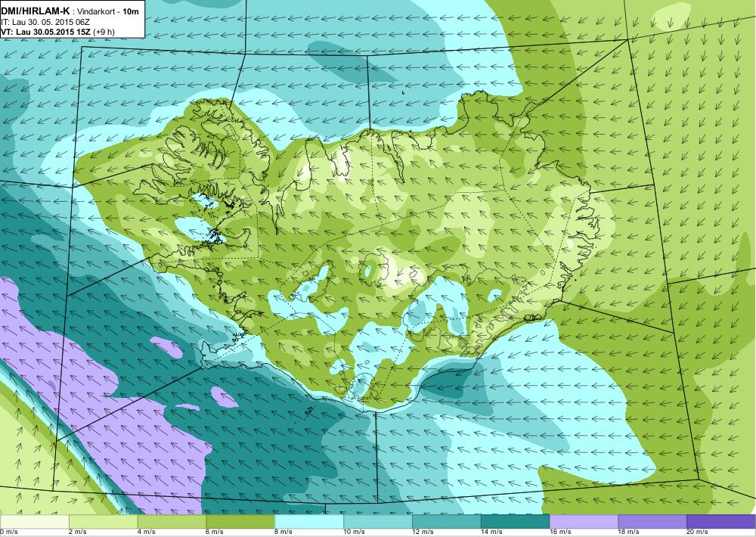Viewport: 756px width, 537px height.
Task: Click the legend swatch starting at 0 m/s
Action: point(35,521)
